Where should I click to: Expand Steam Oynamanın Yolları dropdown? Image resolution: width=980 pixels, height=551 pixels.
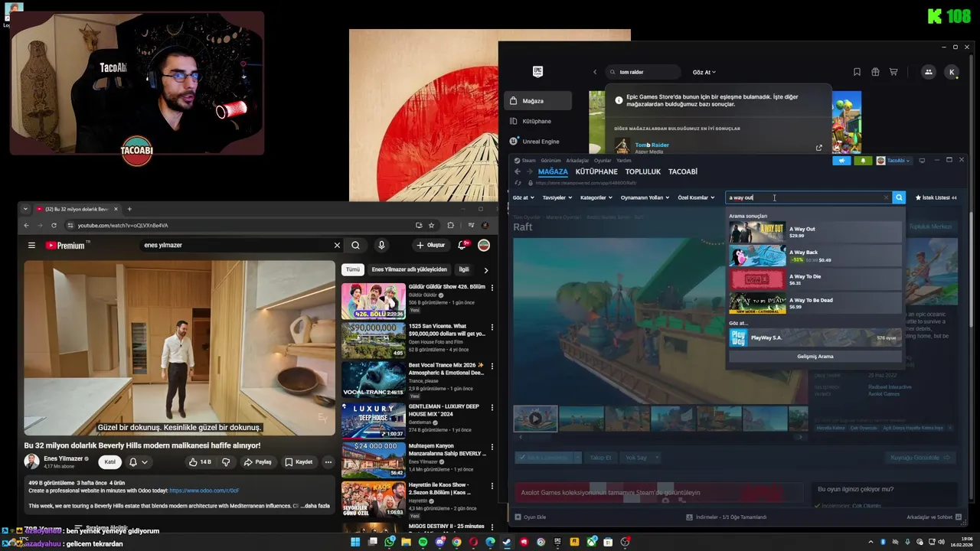tap(645, 197)
